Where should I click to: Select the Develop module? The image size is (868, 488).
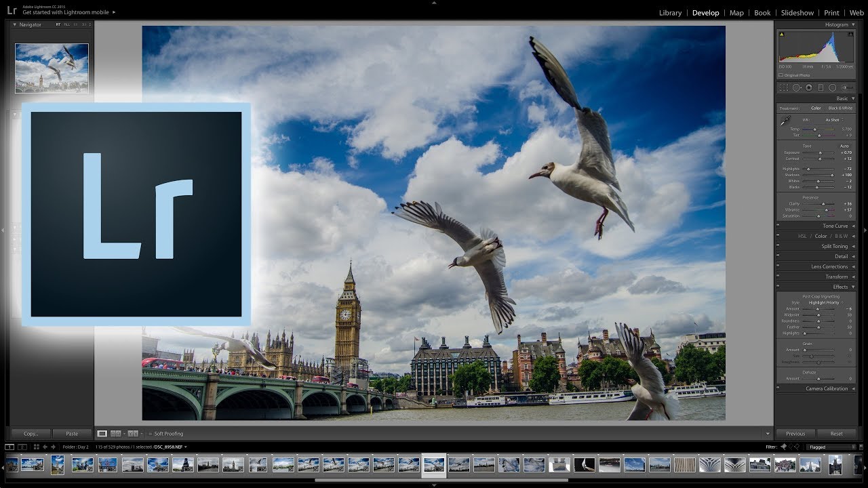tap(705, 13)
